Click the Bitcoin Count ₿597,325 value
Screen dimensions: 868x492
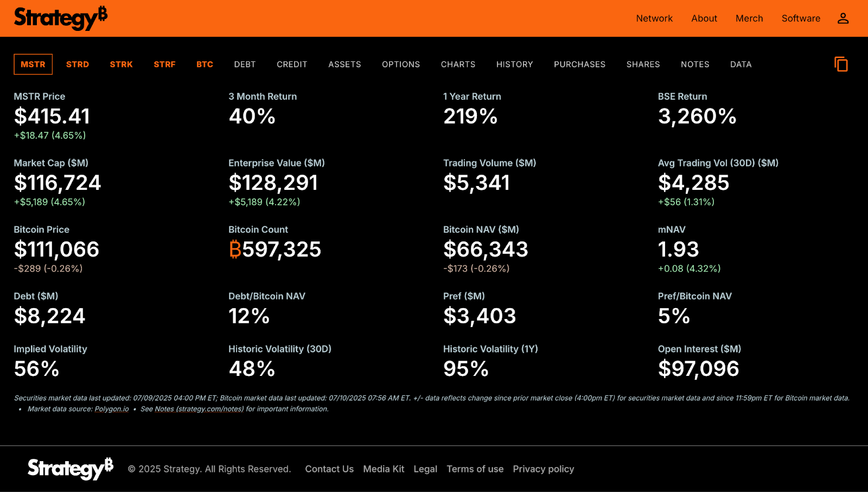[x=275, y=250]
